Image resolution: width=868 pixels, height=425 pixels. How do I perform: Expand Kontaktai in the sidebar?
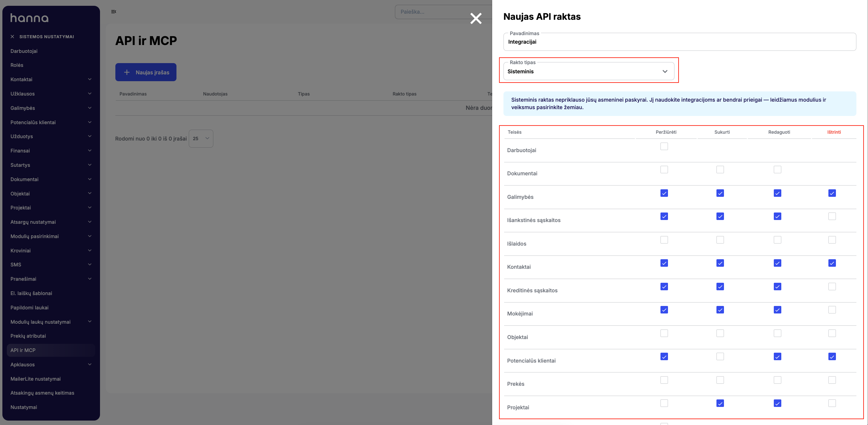point(51,79)
